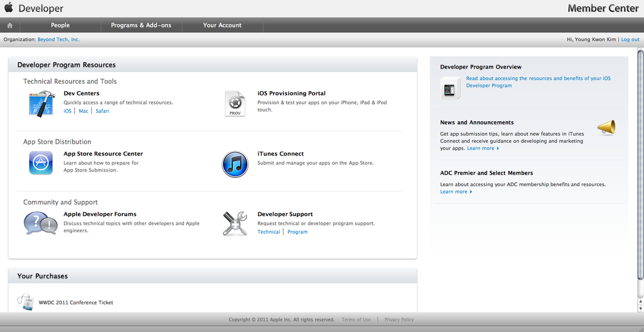Open the Beyond Tech, Inc. organization link
Viewport: 644px width, 332px height.
[x=58, y=40]
